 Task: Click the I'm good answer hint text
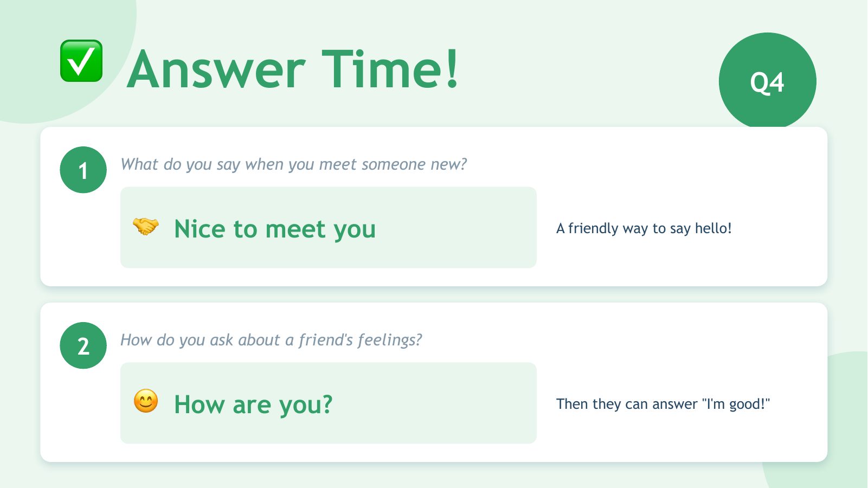coord(663,404)
